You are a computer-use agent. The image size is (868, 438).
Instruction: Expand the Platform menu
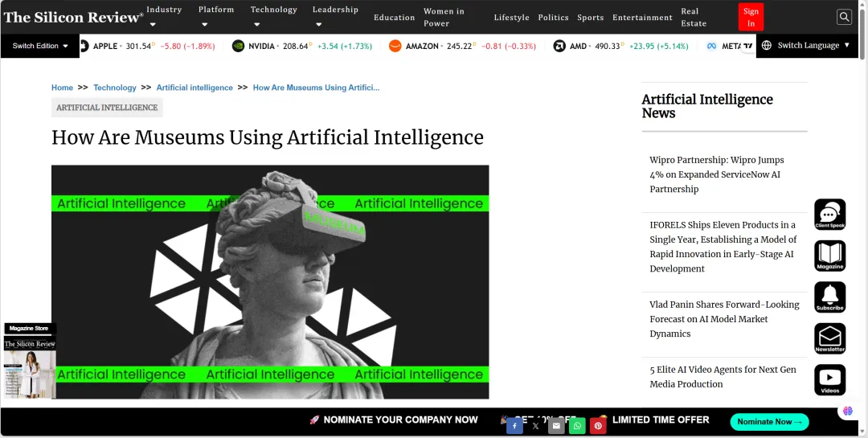point(216,16)
